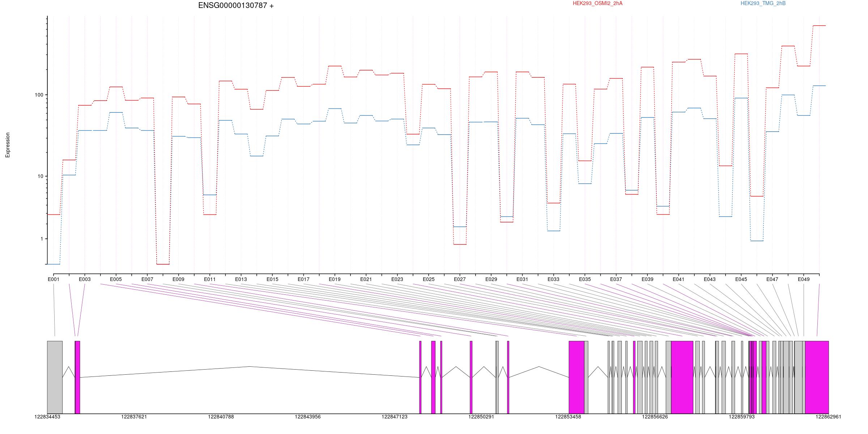The height and width of the screenshot is (434, 868).
Task: Click exon label E007
Action: tap(147, 280)
